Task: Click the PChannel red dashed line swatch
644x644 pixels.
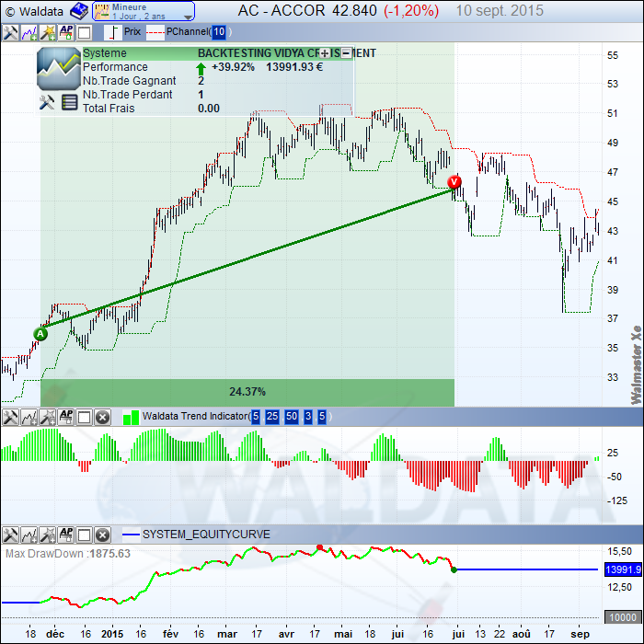Action: click(x=155, y=32)
